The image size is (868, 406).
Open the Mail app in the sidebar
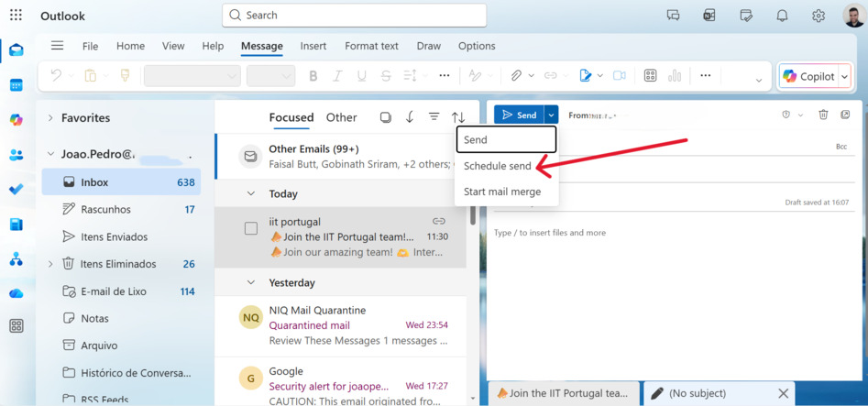tap(16, 50)
